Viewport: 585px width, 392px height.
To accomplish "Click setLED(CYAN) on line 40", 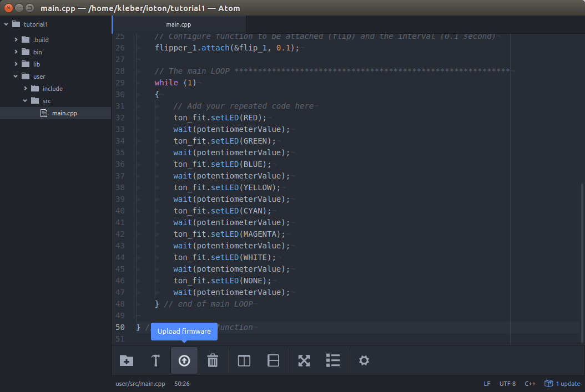I will [239, 211].
